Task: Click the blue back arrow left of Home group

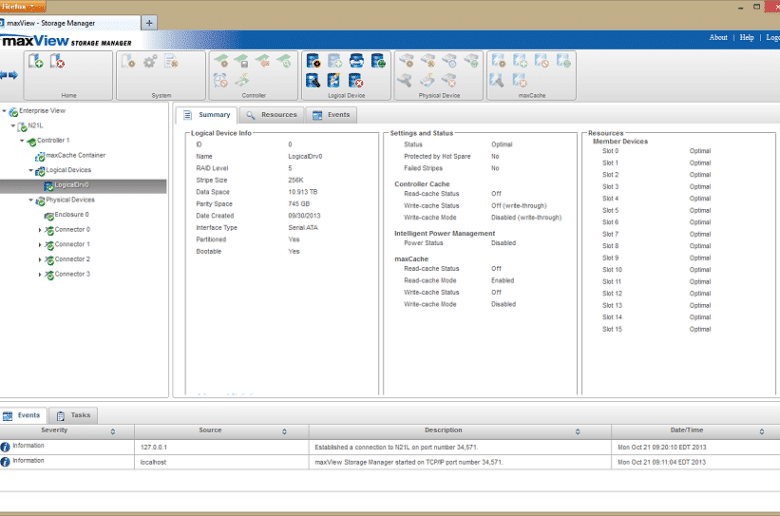Action: click(3, 75)
